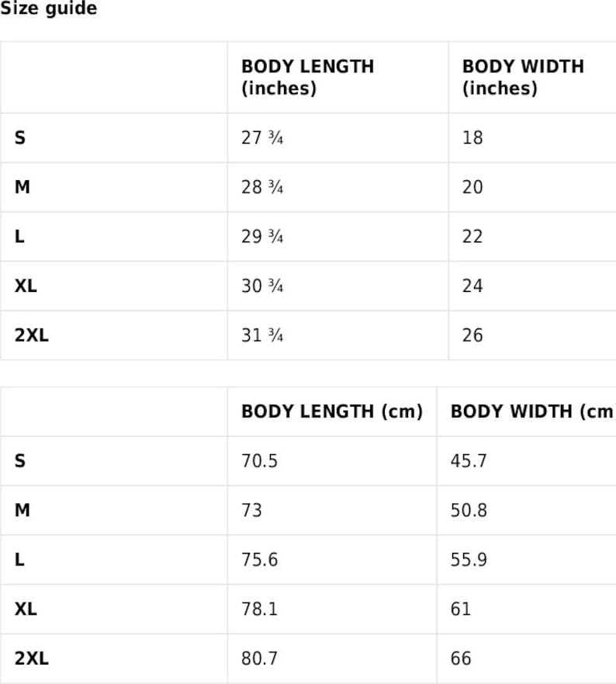The height and width of the screenshot is (684, 616).
Task: Select the BODY WIDTH (inches) column header
Action: click(x=523, y=77)
